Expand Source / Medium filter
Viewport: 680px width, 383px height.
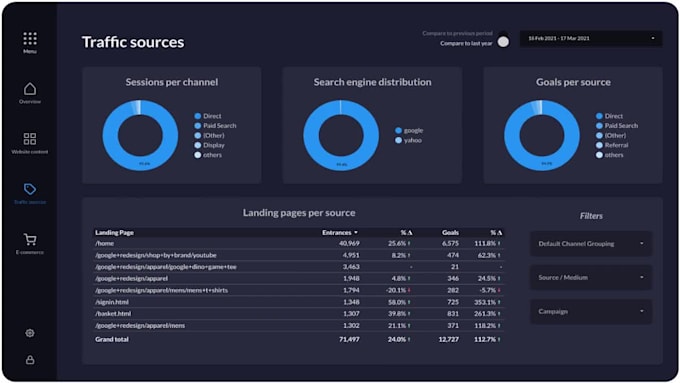click(x=591, y=278)
